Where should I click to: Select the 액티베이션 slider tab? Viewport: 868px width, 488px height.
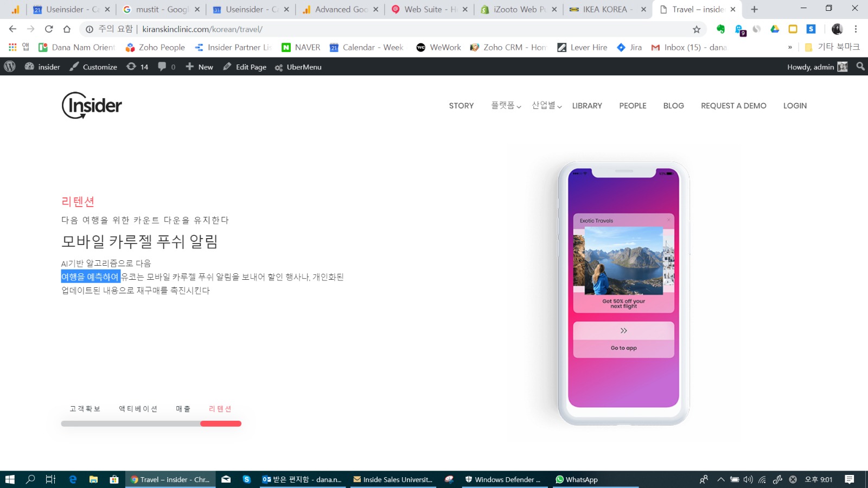click(x=138, y=409)
